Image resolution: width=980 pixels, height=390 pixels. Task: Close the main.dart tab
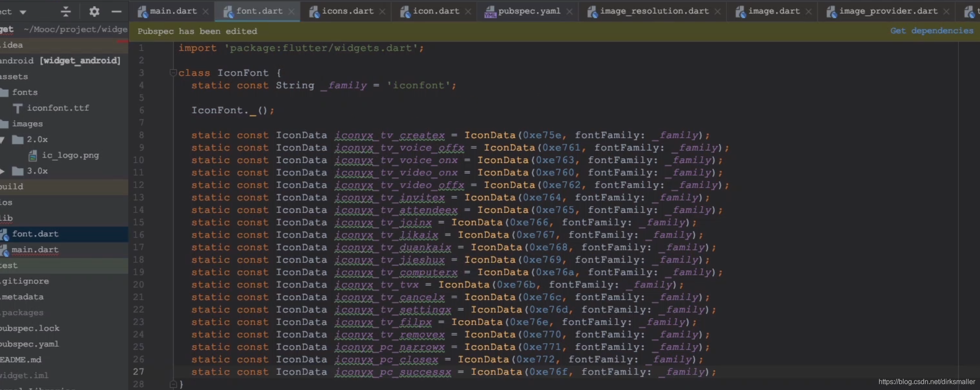pyautogui.click(x=206, y=12)
